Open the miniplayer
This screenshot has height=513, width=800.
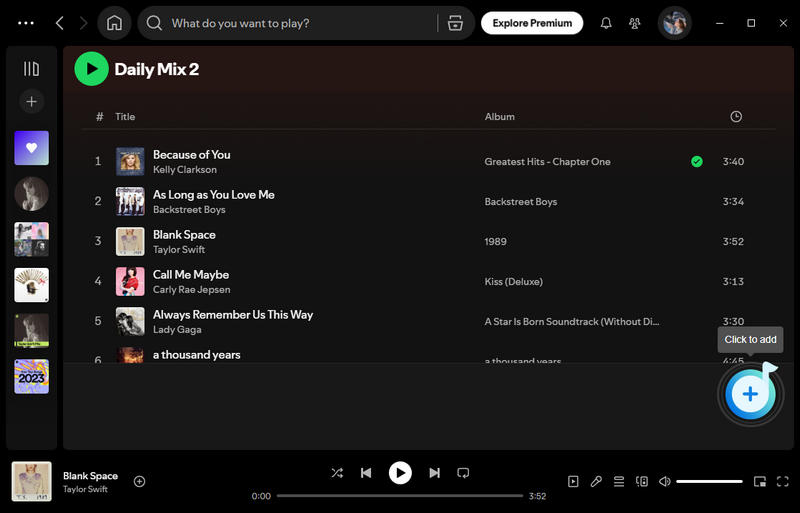(x=760, y=481)
